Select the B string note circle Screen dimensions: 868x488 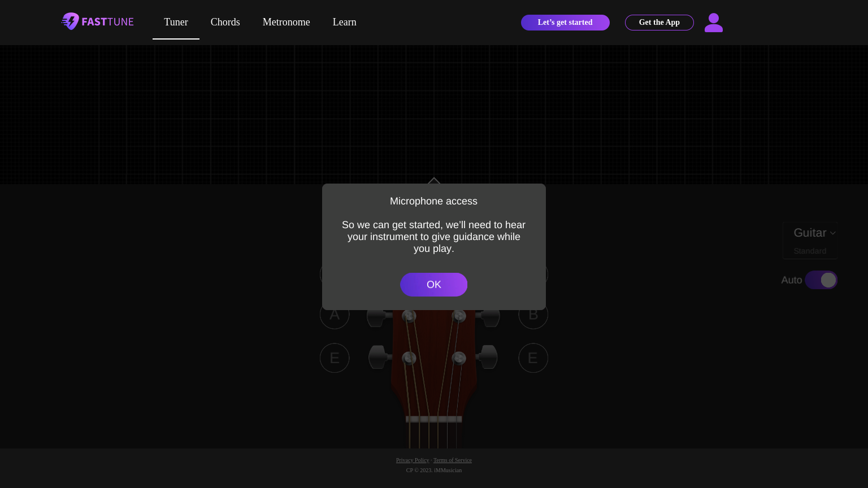tap(533, 315)
